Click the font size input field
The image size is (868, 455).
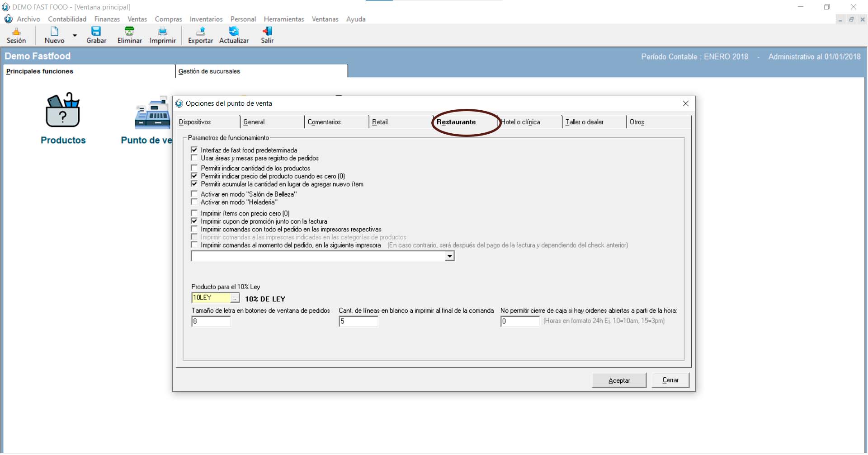(x=211, y=321)
